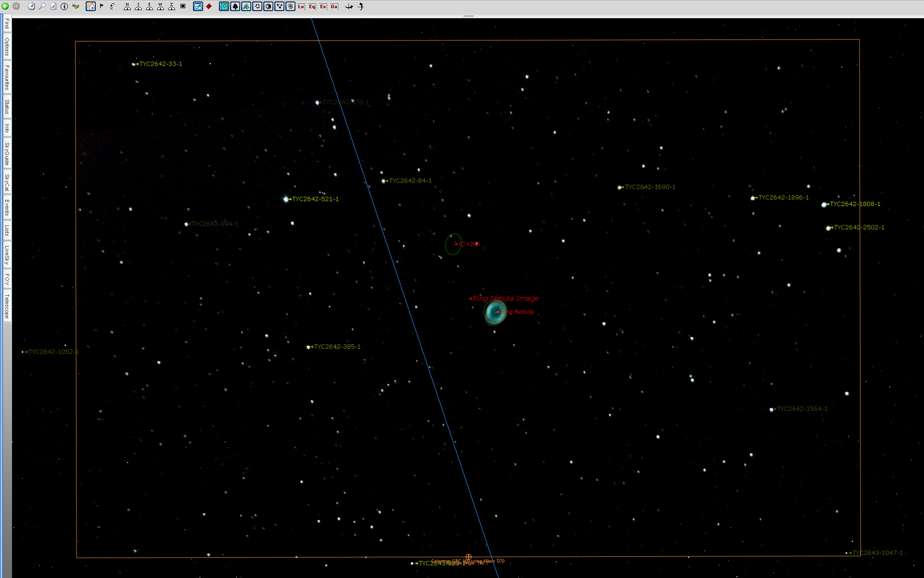Click the red flag marker icon
Viewport: 924px width, 578px height.
click(102, 6)
